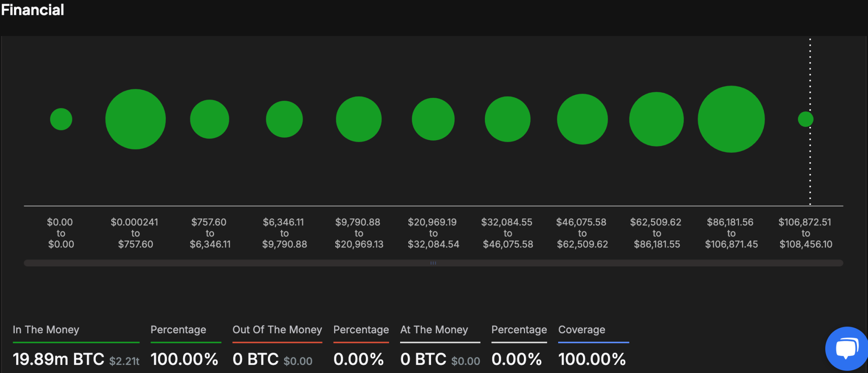Click the $46,075.58 to $62,509.62 axis label
The image size is (868, 373).
[x=582, y=233]
